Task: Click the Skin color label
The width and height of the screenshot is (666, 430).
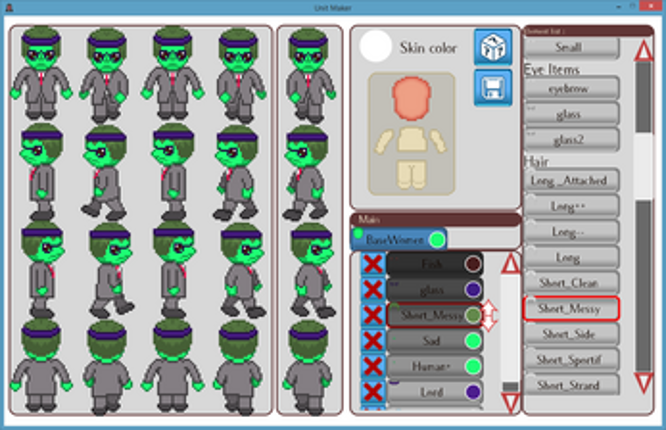Action: click(428, 48)
